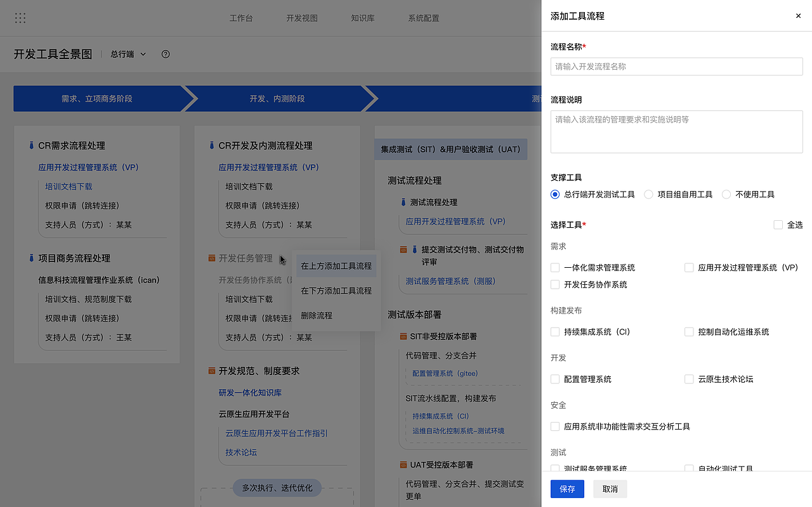The height and width of the screenshot is (507, 812).
Task: Switch to the 知识库 navigation tab
Action: point(362,18)
